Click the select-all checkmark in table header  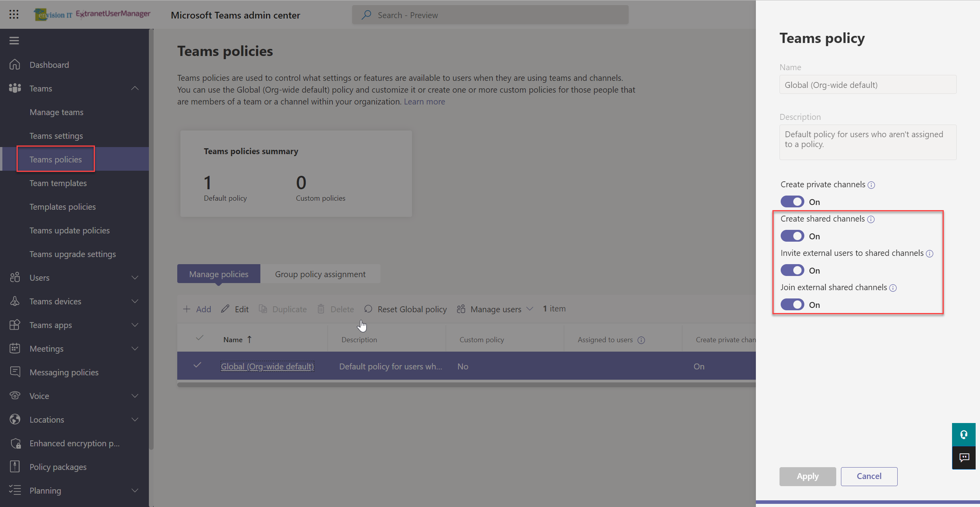pyautogui.click(x=200, y=337)
